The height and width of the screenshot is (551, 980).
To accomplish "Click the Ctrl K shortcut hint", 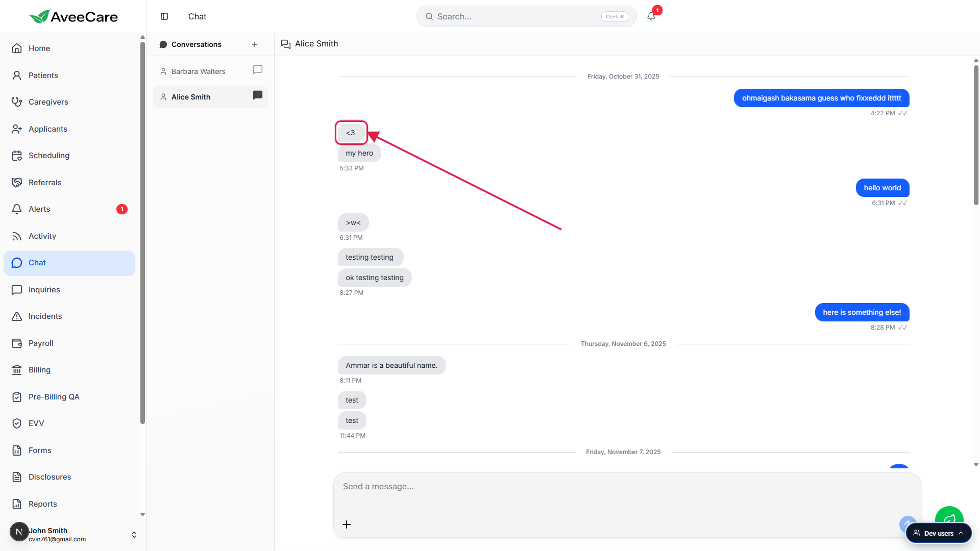I will pyautogui.click(x=615, y=16).
